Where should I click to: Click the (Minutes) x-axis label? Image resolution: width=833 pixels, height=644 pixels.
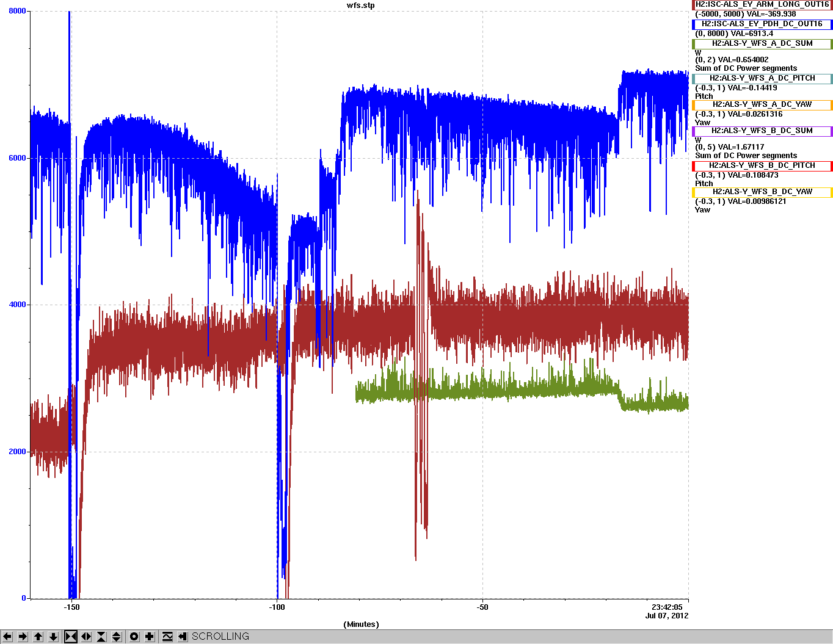361,624
